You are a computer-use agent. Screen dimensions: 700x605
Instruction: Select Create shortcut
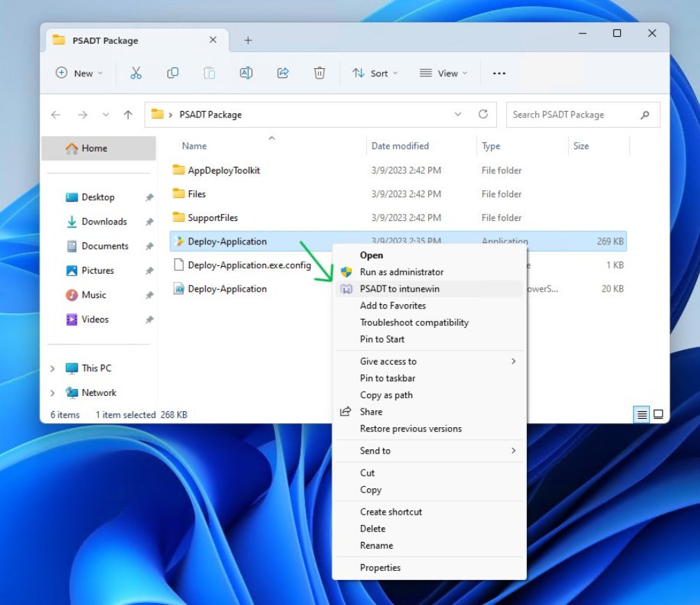coord(429,512)
